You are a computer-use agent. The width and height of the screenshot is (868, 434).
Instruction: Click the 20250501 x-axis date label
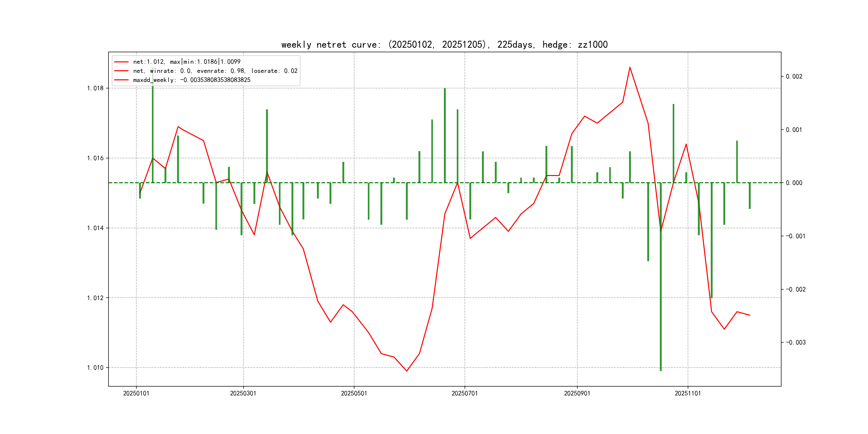[354, 393]
